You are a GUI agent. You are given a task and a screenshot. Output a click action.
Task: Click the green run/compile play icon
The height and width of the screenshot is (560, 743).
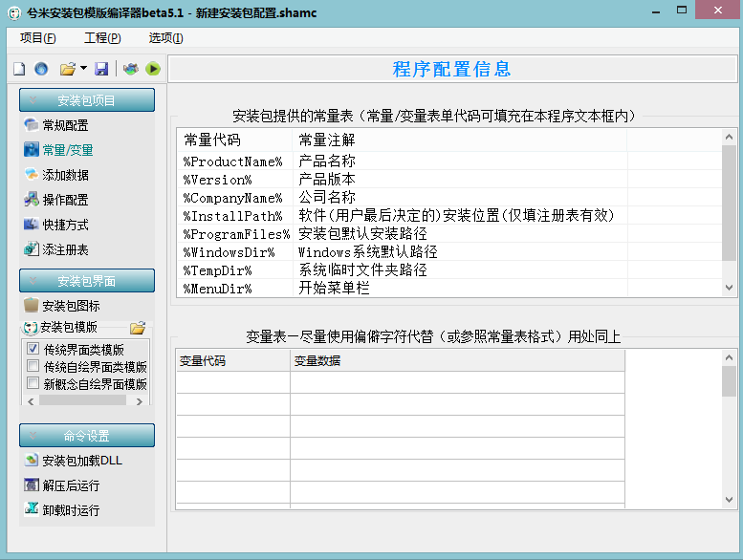click(152, 69)
